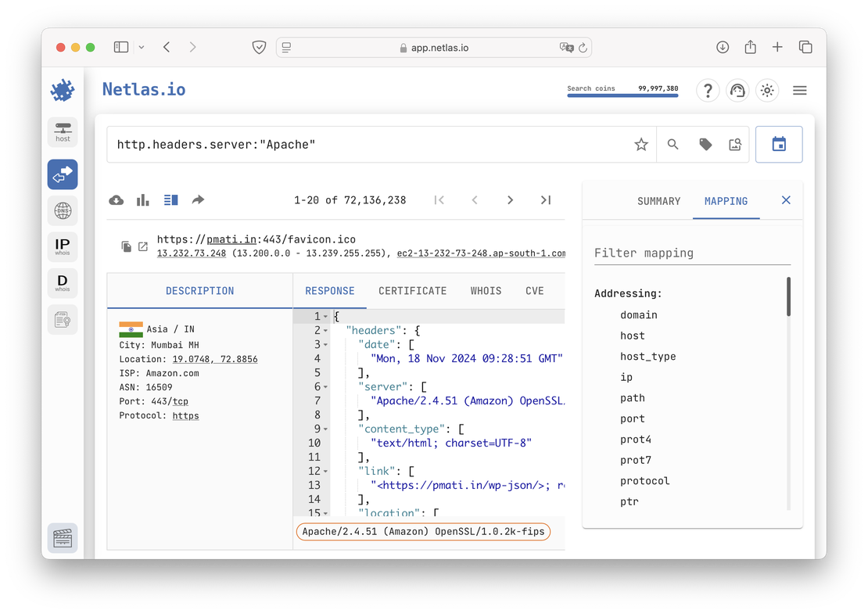Open the search history calendar button
This screenshot has height=614, width=868.
tap(779, 144)
